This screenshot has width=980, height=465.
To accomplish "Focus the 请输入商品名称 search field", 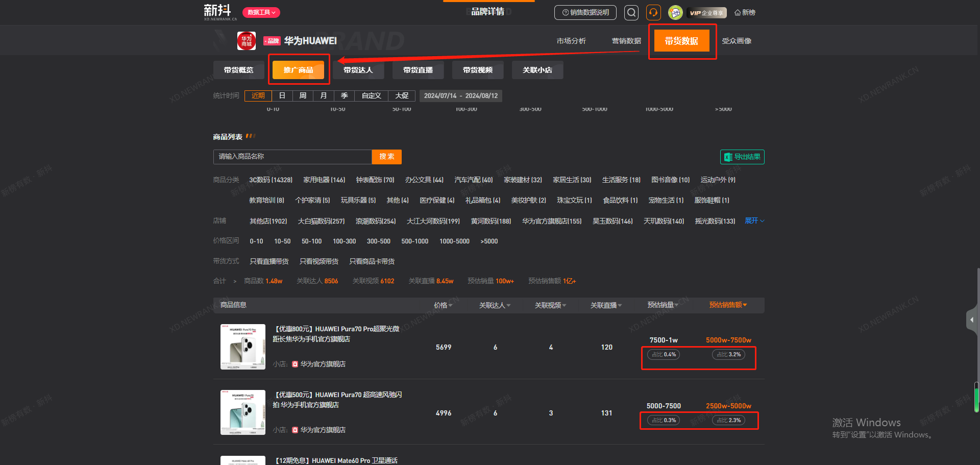I will point(292,157).
